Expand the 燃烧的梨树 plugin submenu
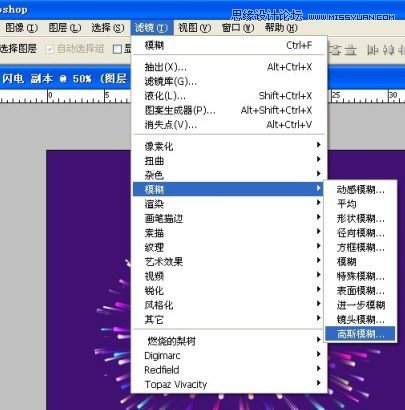The width and height of the screenshot is (405, 410). [229, 341]
